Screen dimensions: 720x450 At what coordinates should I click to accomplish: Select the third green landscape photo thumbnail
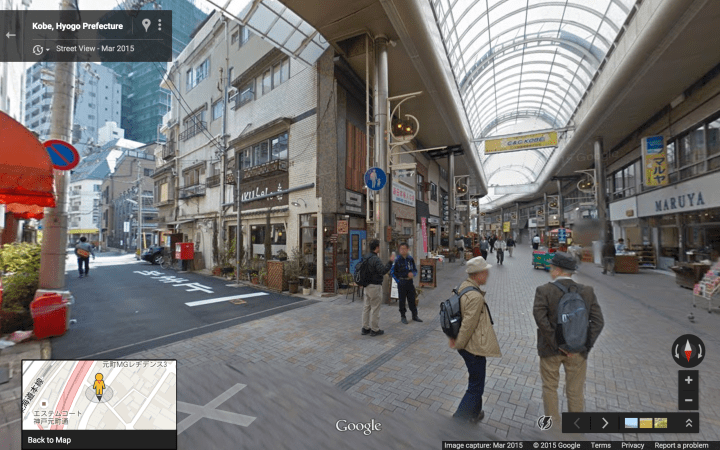(x=659, y=423)
